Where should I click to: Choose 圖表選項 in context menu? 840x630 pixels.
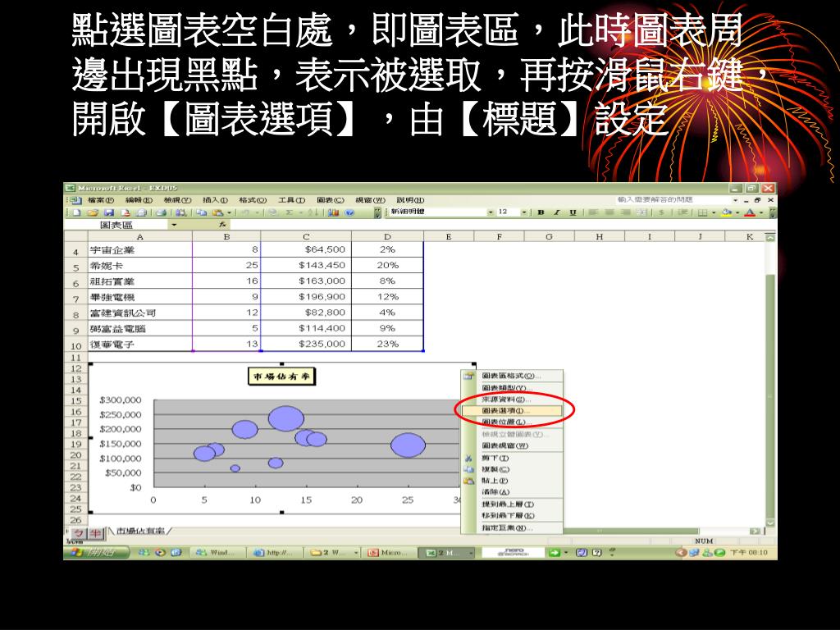point(513,411)
